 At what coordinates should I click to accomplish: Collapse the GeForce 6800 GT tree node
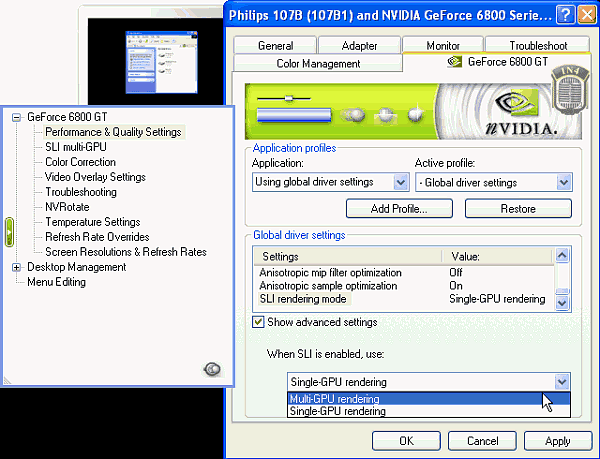(16, 117)
